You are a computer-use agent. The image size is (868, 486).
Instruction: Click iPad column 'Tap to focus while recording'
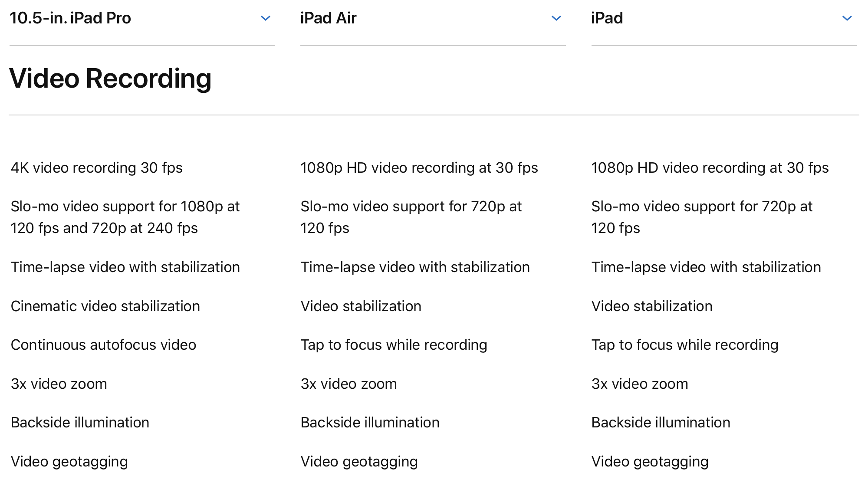(x=685, y=345)
